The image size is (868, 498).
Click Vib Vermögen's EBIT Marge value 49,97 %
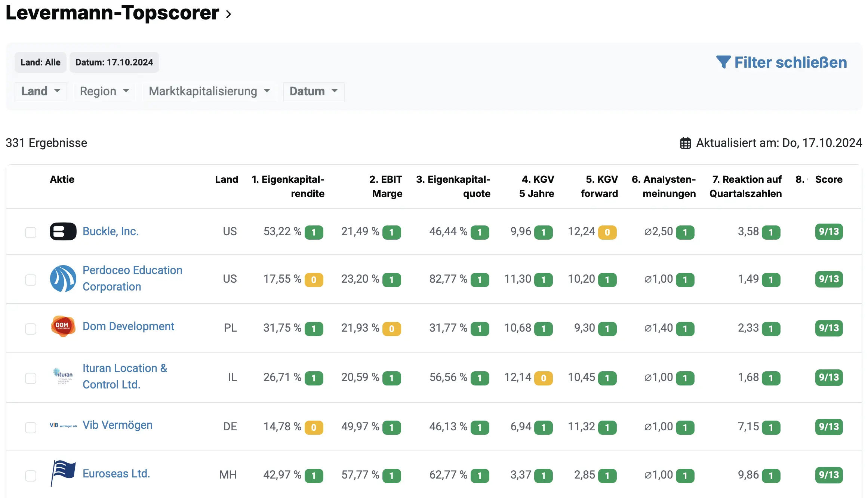tap(360, 427)
